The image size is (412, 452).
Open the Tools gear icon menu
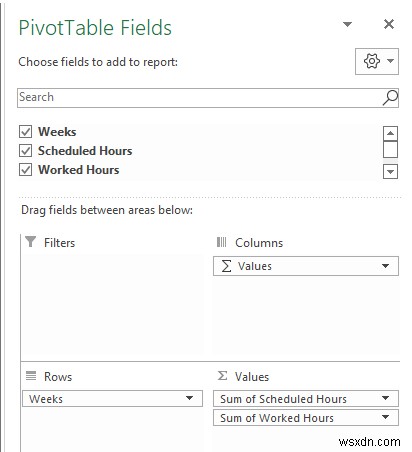tap(377, 61)
